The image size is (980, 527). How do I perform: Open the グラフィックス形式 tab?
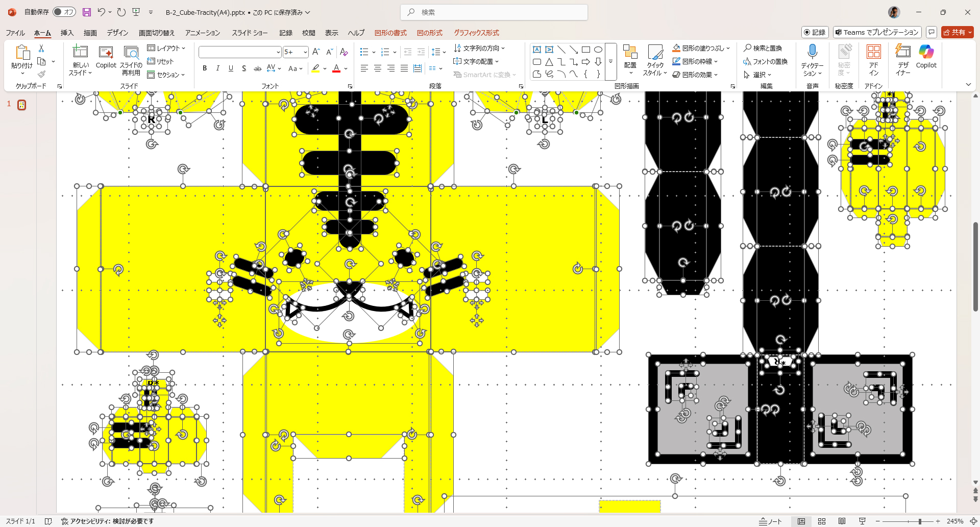(x=476, y=33)
